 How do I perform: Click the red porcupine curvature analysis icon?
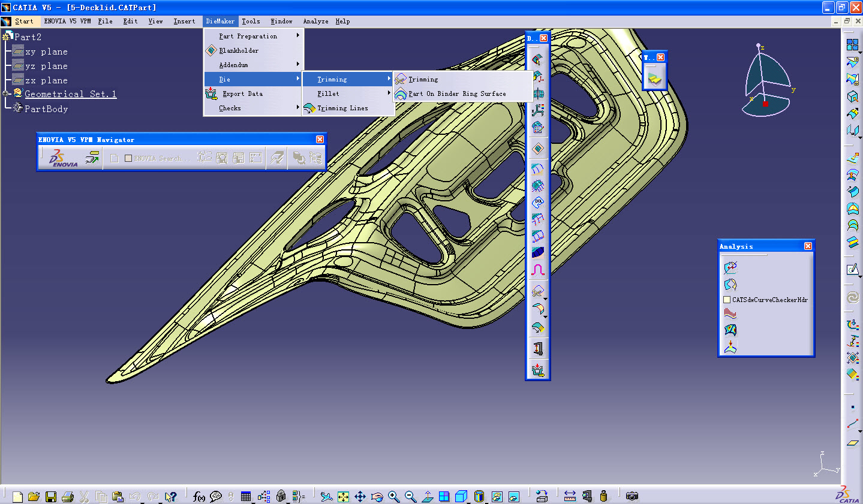pos(730,313)
